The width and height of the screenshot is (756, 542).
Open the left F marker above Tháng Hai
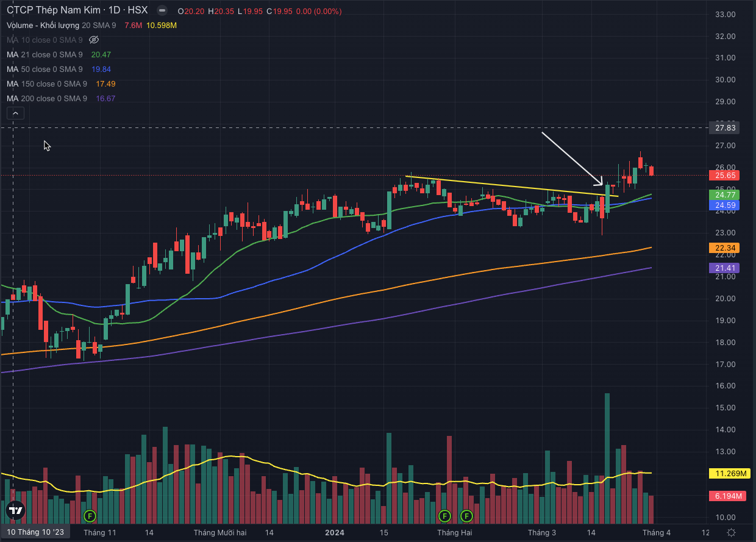tap(444, 516)
